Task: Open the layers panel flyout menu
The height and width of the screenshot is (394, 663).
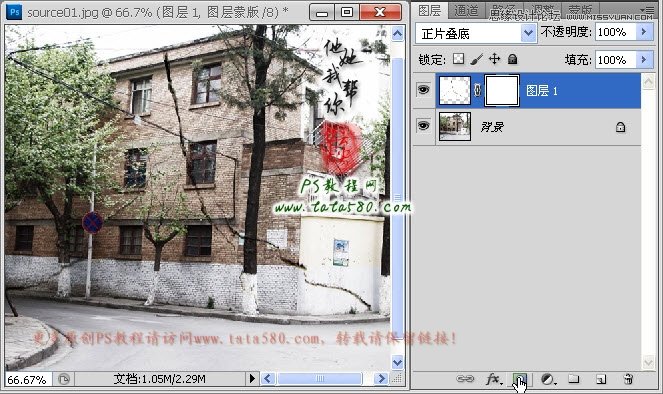Action: [x=647, y=9]
